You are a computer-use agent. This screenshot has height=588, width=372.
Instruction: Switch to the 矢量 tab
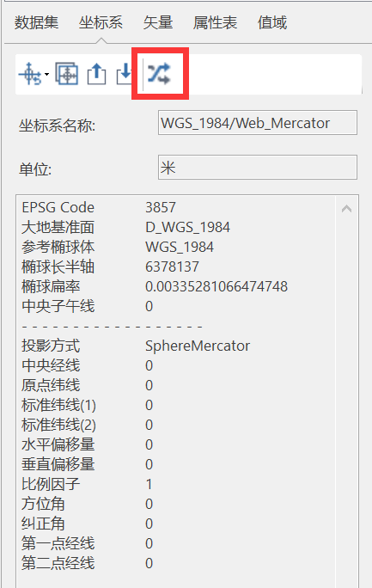[158, 22]
